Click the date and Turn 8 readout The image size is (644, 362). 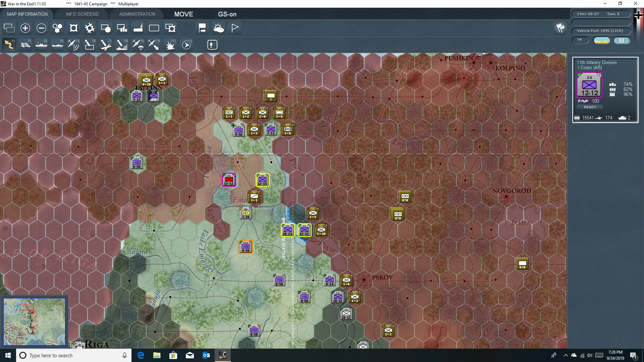601,14
